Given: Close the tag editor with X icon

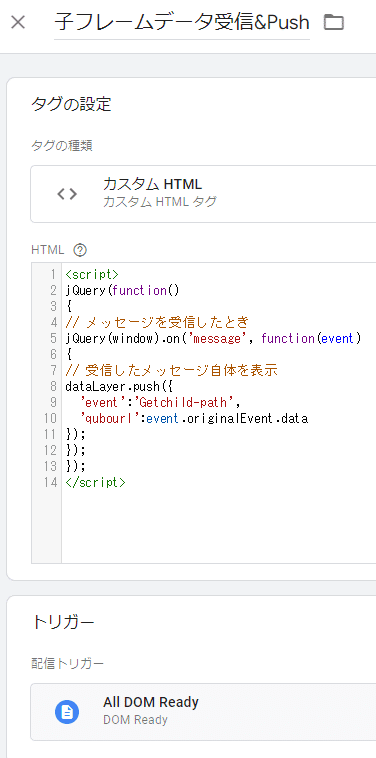Looking at the screenshot, I should (18, 22).
